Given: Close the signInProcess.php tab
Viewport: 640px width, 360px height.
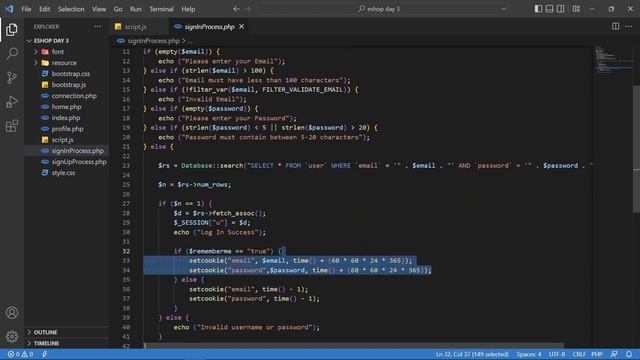Looking at the screenshot, I should pos(242,27).
